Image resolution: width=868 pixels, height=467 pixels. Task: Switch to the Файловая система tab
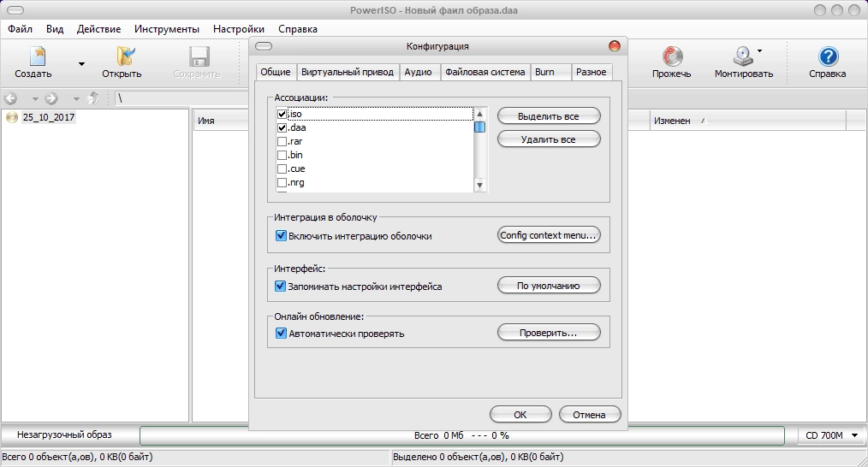point(485,72)
